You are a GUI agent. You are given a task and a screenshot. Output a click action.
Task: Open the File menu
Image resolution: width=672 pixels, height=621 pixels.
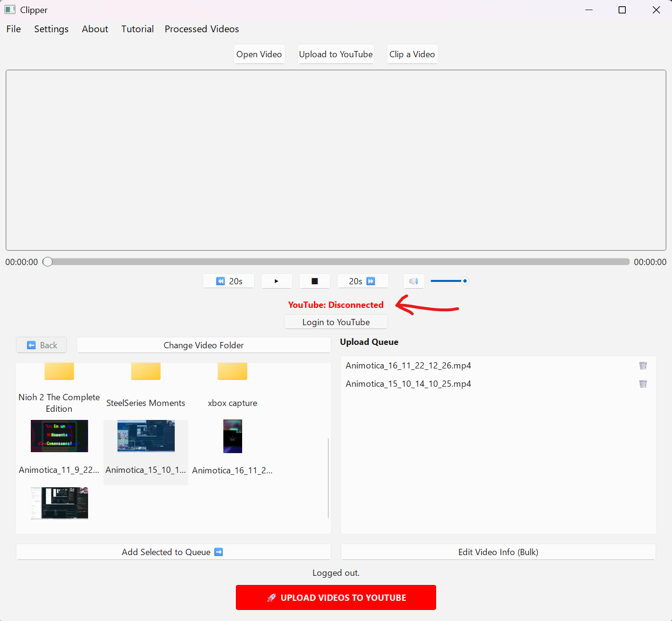tap(13, 29)
